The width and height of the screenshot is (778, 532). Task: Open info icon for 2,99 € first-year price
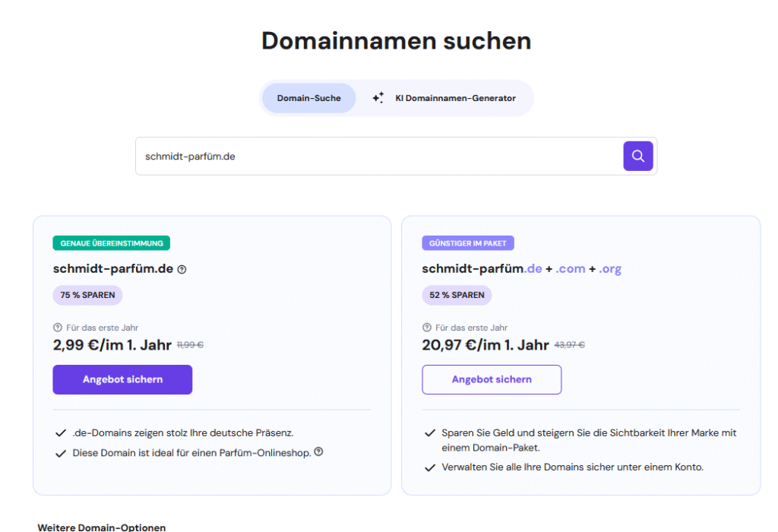click(58, 328)
